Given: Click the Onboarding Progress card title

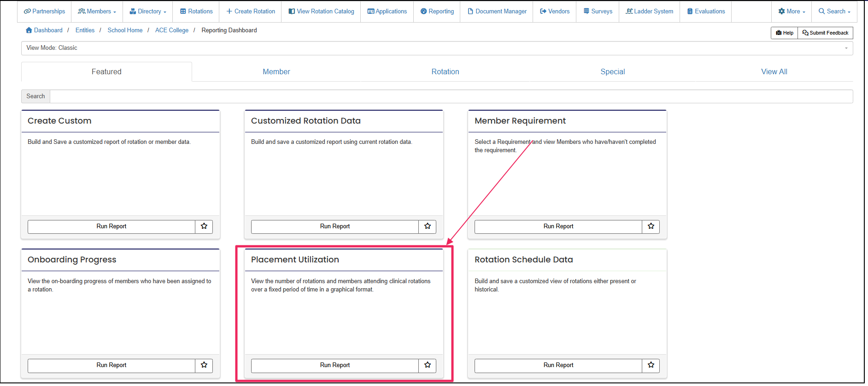Looking at the screenshot, I should pos(72,260).
